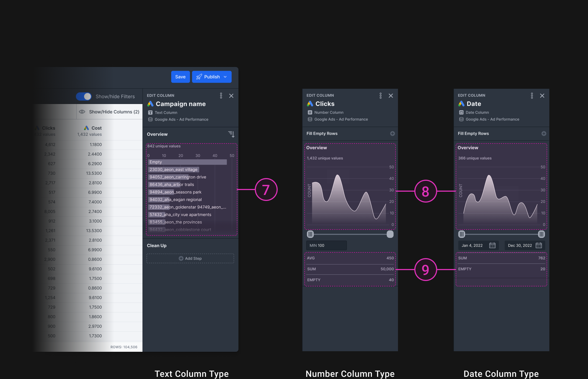Image resolution: width=588 pixels, height=379 pixels.
Task: Click the Show/Hide Columns (2) button
Action: pos(109,112)
